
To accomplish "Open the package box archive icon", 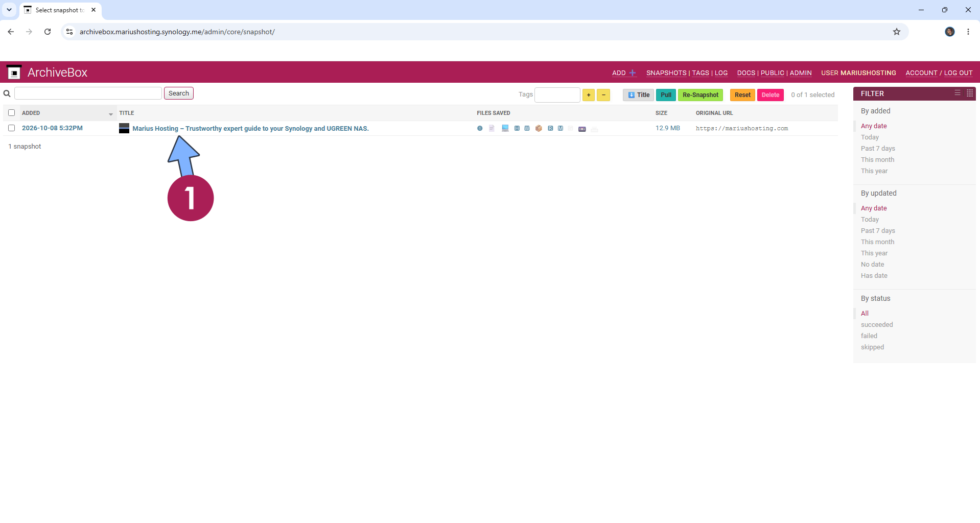I will [539, 128].
